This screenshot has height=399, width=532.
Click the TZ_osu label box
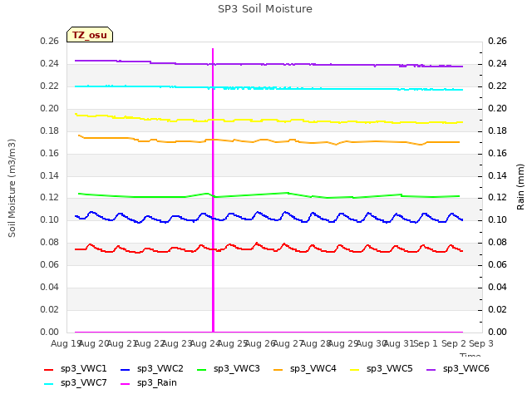click(90, 35)
